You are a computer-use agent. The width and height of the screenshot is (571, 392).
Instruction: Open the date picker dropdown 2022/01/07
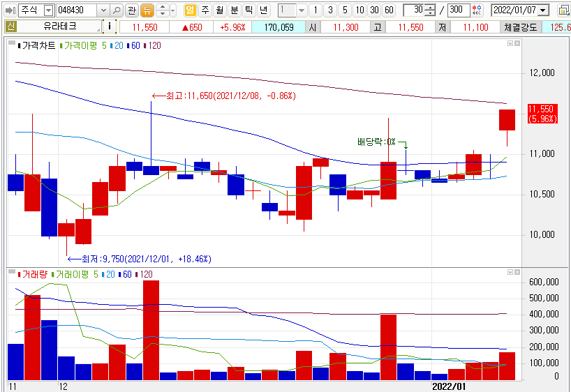click(543, 10)
